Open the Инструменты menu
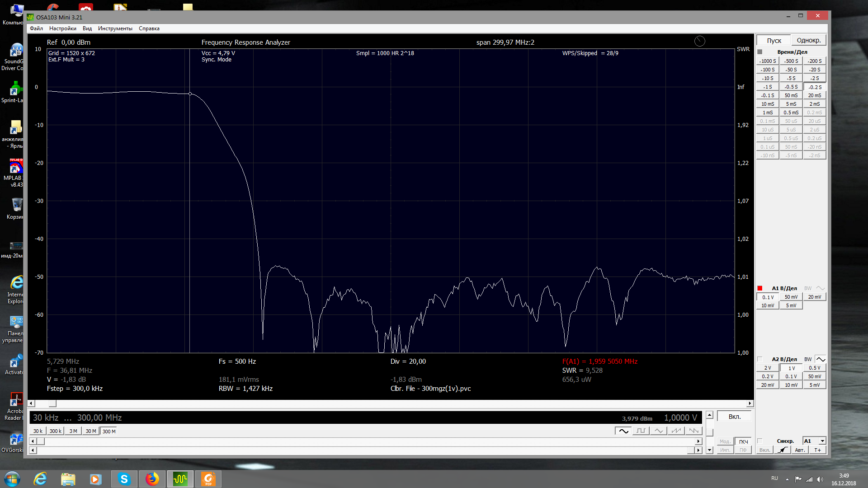Image resolution: width=868 pixels, height=488 pixels. tap(115, 28)
